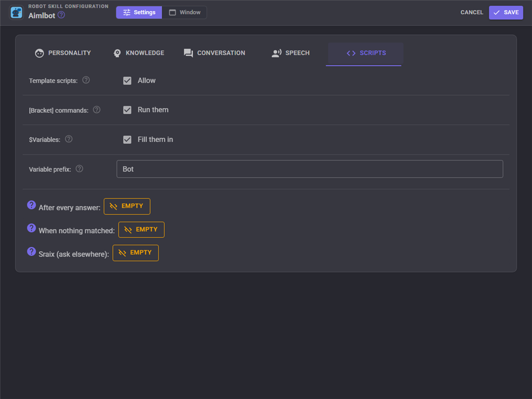The image size is (532, 399).
Task: Select the Speech tab
Action: (x=291, y=54)
